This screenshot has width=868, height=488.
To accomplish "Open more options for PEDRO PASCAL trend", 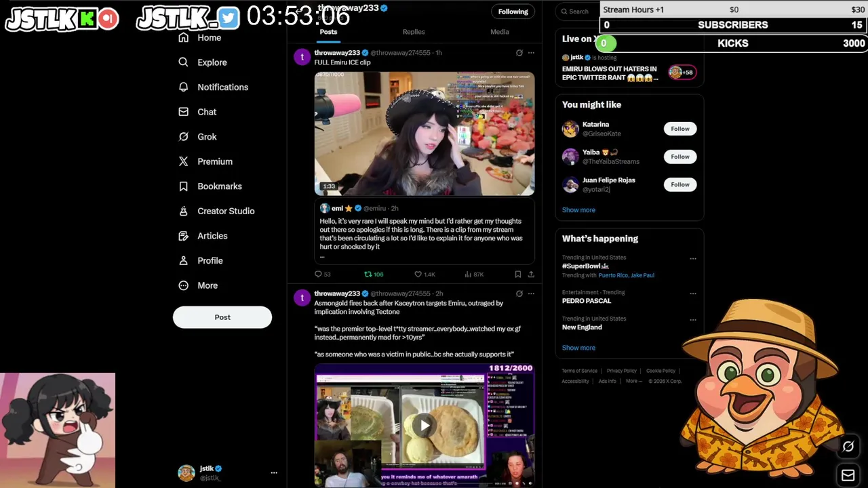I will point(692,293).
